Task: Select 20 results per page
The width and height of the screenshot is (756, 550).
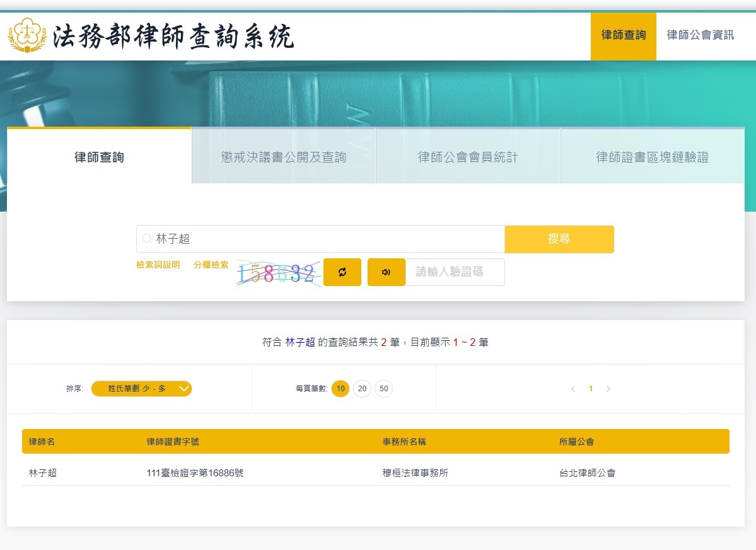Action: (x=362, y=389)
